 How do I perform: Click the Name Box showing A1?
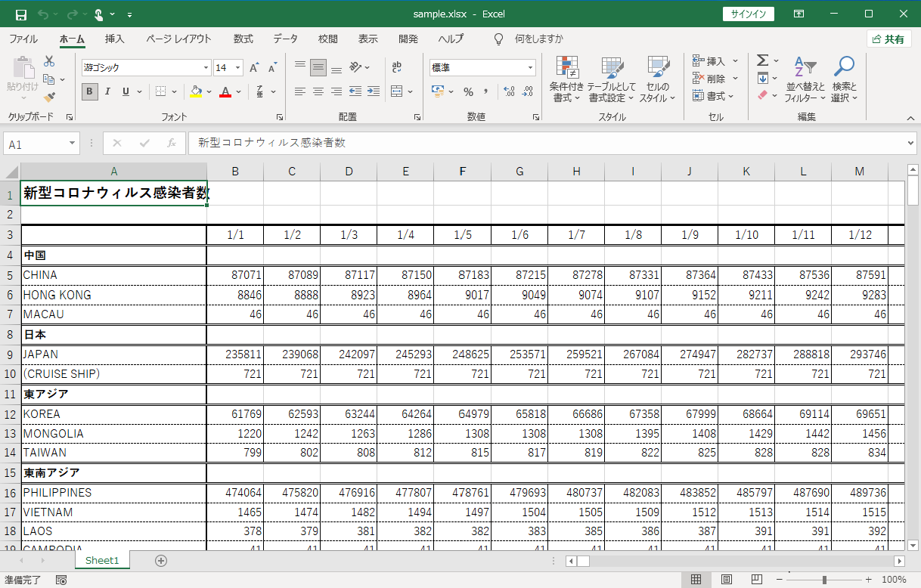coord(42,144)
